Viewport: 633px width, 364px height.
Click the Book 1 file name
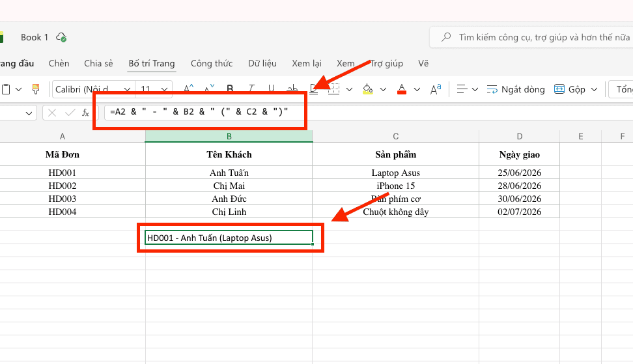pos(35,37)
